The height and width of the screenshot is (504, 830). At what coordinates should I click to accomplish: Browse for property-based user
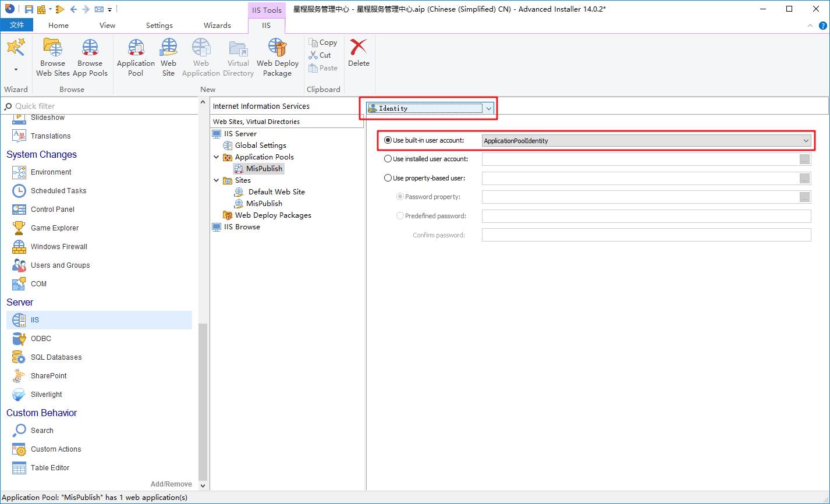click(805, 179)
